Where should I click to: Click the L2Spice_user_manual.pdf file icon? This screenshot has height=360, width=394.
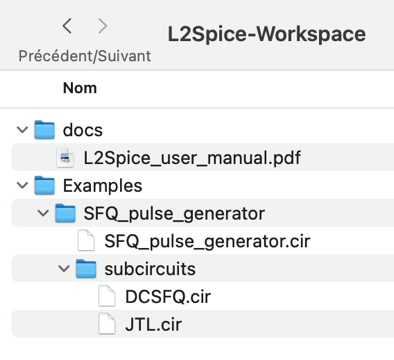65,157
